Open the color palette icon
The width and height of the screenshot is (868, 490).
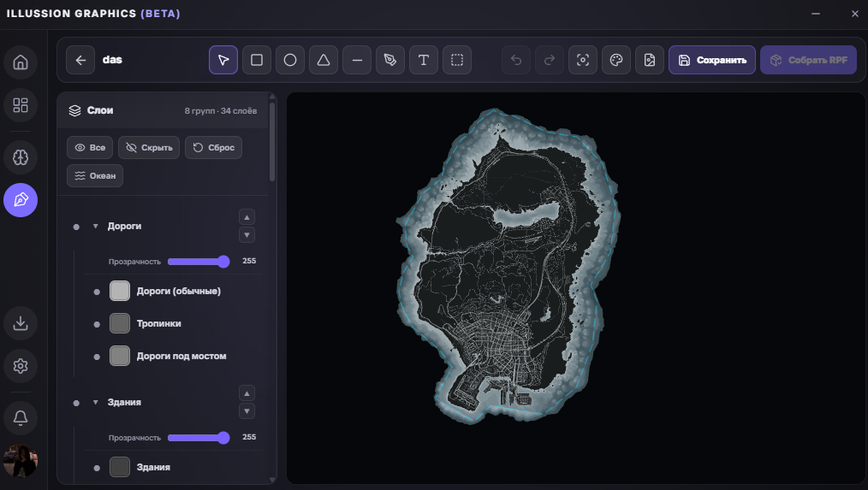tap(616, 60)
